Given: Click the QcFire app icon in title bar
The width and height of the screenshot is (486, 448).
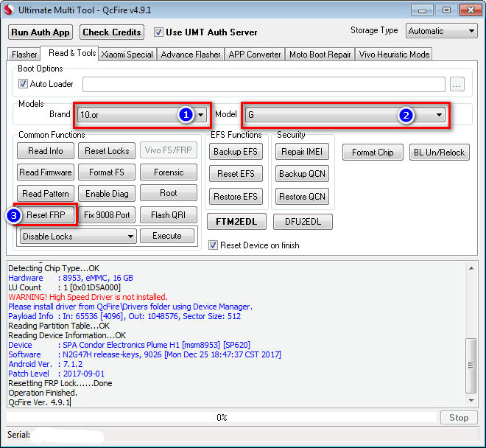Looking at the screenshot, I should [10, 10].
